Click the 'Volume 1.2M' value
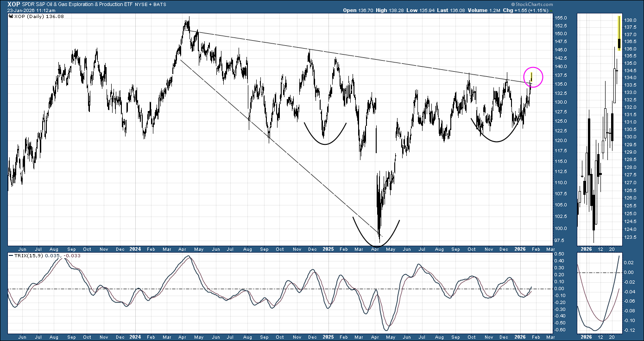This screenshot has width=644, height=341. (x=484, y=10)
